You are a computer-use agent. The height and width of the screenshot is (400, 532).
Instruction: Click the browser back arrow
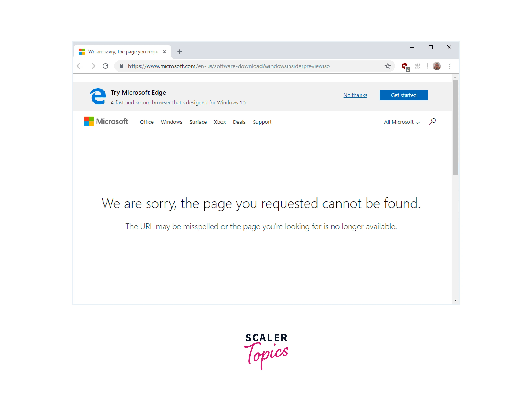(x=80, y=66)
